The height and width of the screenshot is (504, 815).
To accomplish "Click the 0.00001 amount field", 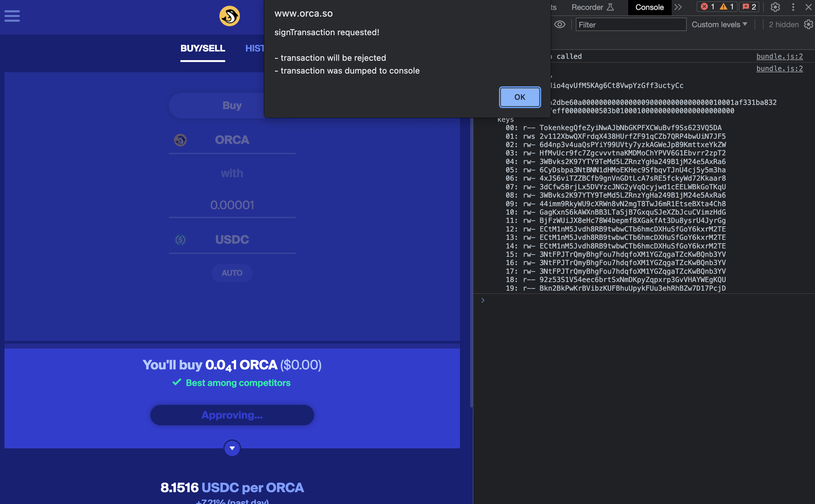I will [x=232, y=205].
